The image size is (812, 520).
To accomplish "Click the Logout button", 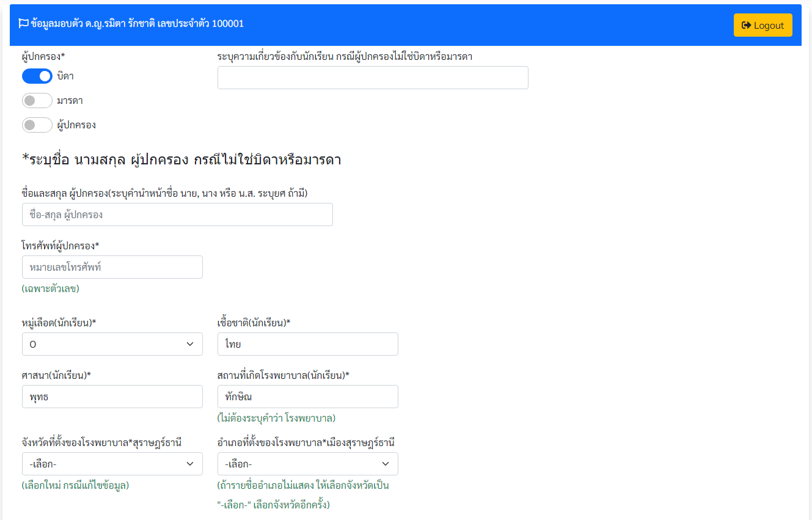I will click(x=763, y=25).
